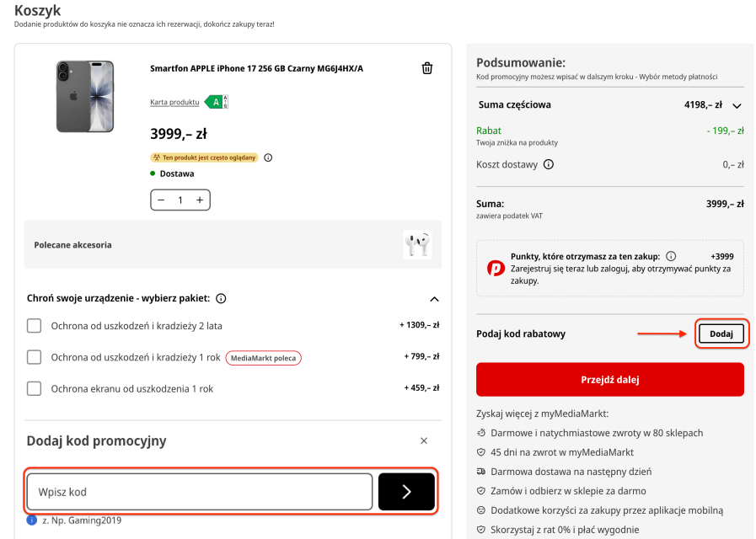Open info icon next to 'Koszt dostawy'

549,165
